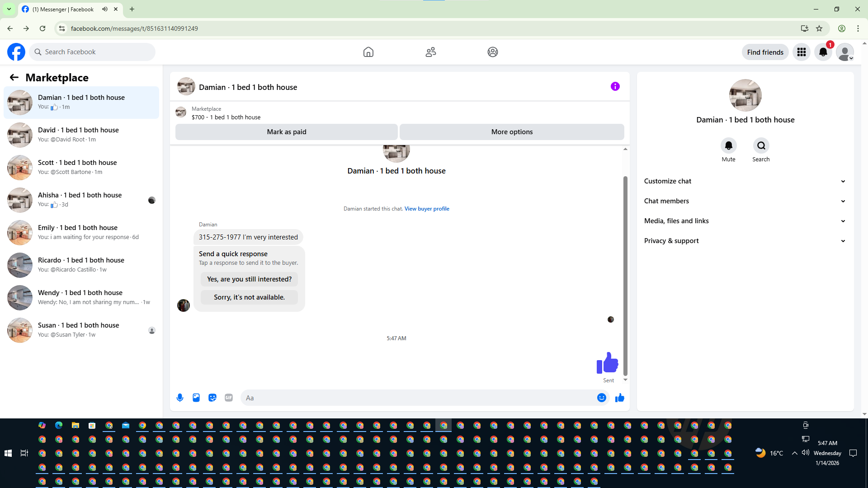868x488 pixels.
Task: Bookmark this page with star icon
Action: click(x=819, y=28)
